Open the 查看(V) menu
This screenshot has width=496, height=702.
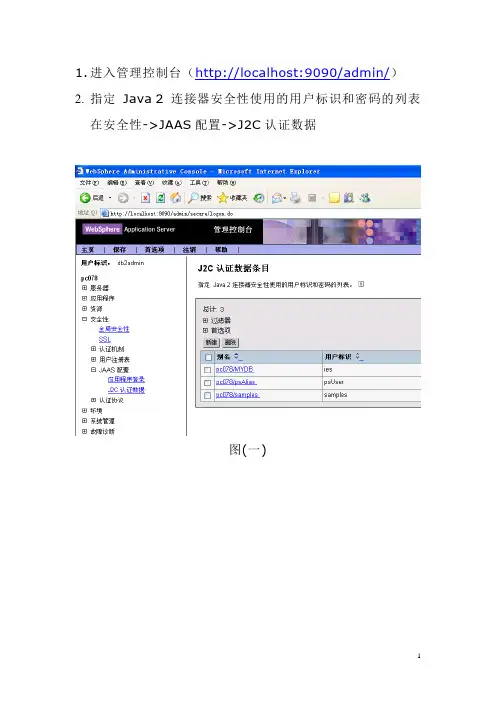(x=144, y=183)
